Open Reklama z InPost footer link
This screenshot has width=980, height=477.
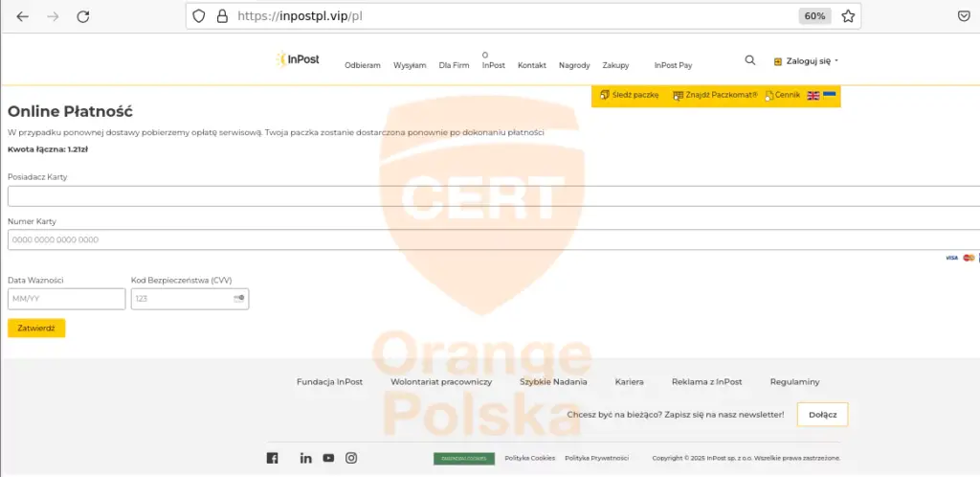click(x=707, y=381)
